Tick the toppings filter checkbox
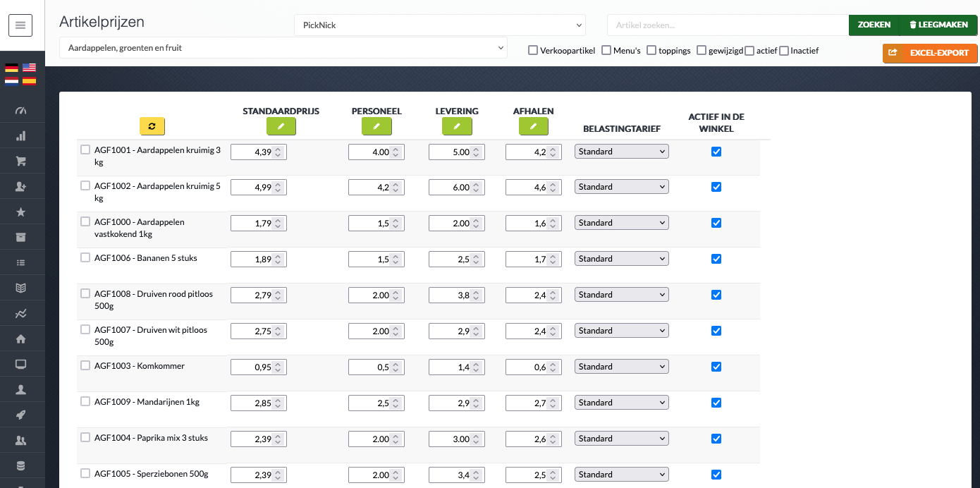The image size is (980, 488). click(x=651, y=50)
